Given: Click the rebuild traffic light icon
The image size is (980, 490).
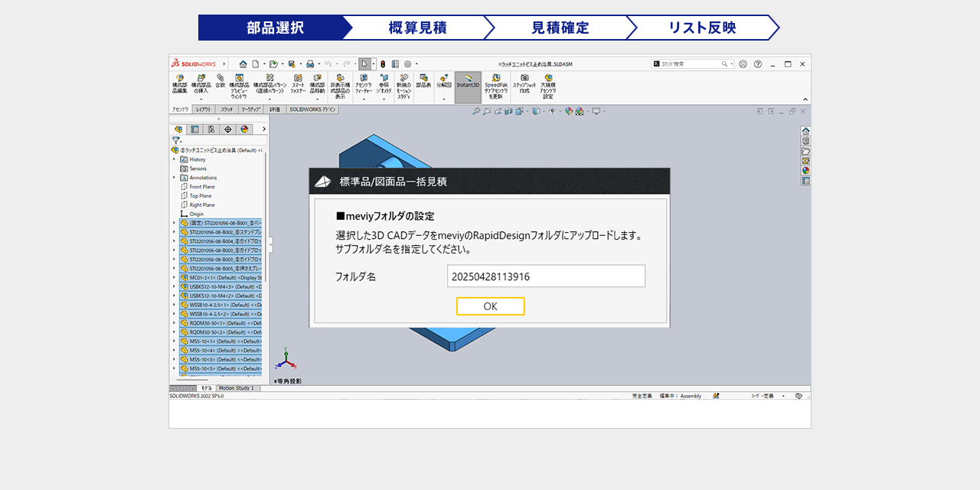Looking at the screenshot, I should [x=383, y=64].
